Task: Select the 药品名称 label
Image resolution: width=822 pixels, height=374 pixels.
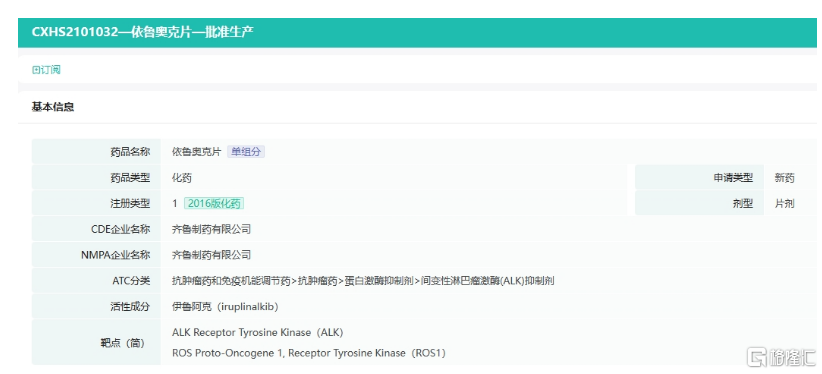Action: [x=131, y=152]
